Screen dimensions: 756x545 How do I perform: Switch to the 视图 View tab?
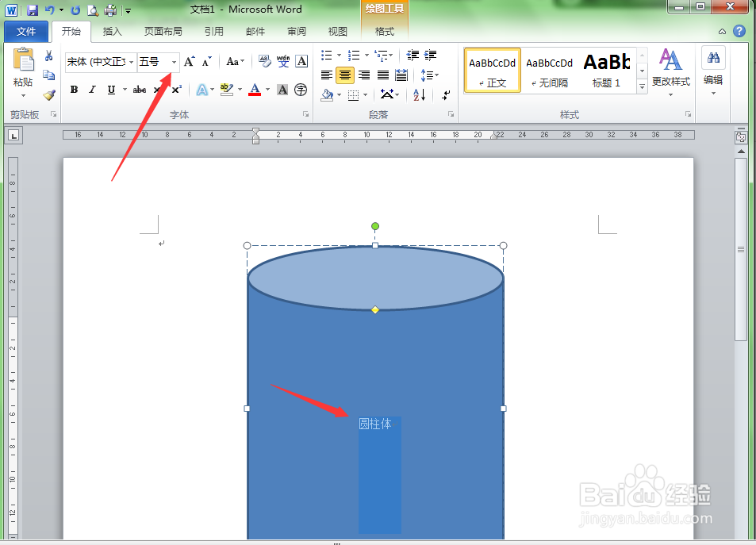pyautogui.click(x=337, y=32)
